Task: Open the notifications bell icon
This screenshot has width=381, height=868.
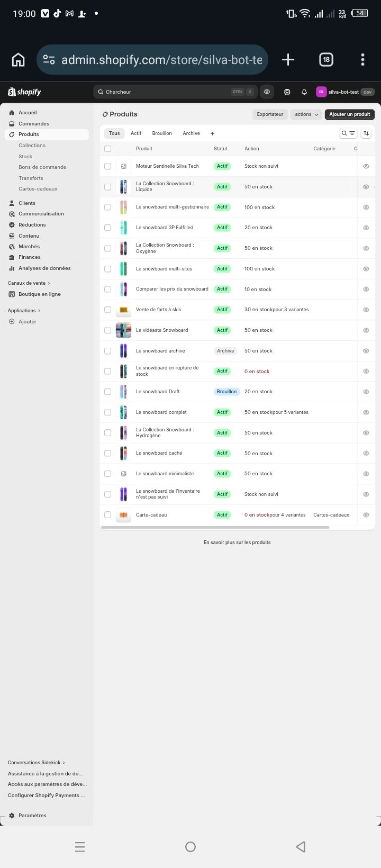Action: 304,92
